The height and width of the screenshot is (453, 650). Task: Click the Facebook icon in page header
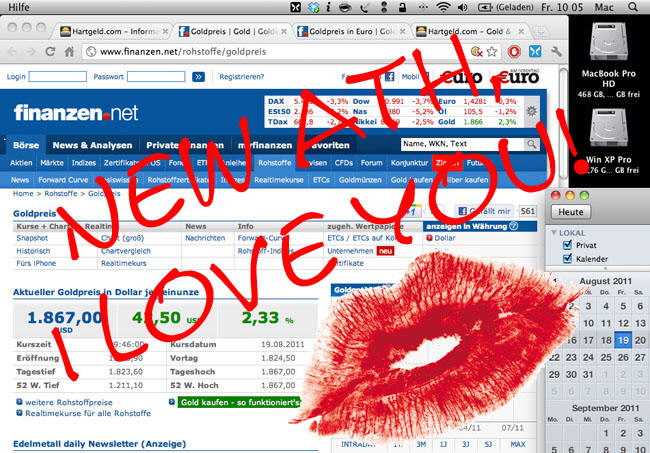point(390,76)
